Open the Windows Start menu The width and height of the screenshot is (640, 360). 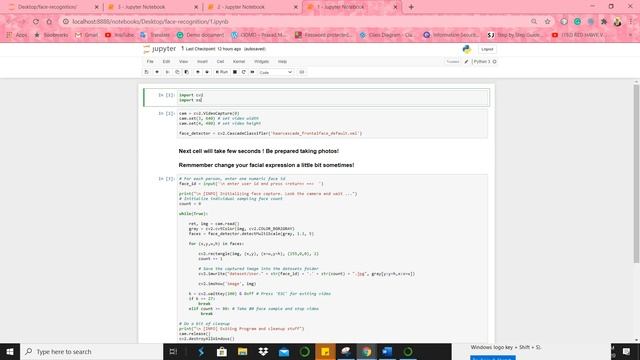point(10,351)
